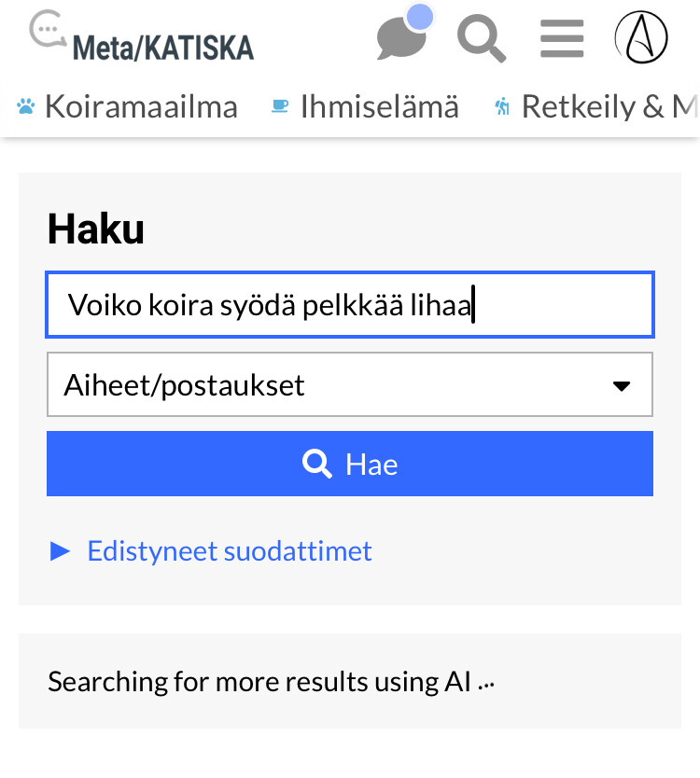Click the blue notification dot on chat
Screen dimensions: 700x778
[x=421, y=17]
